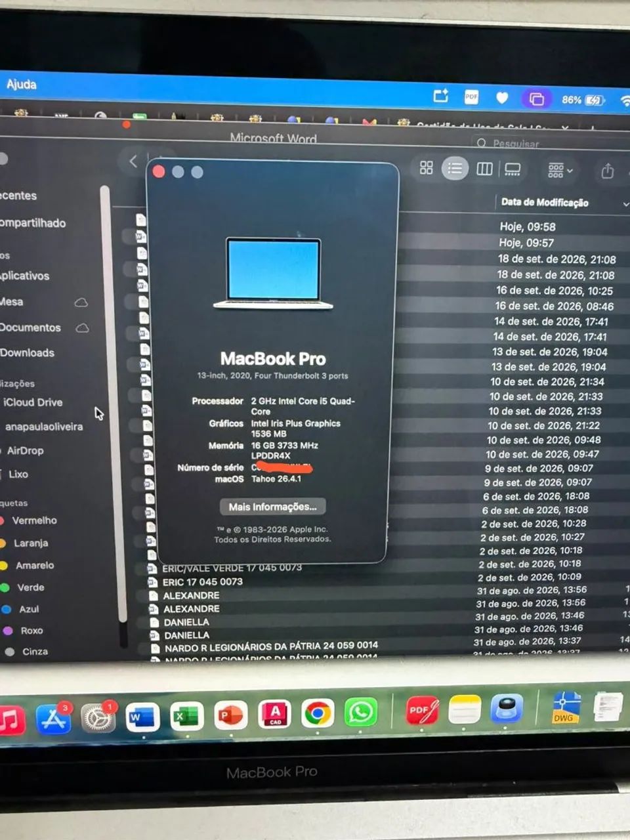
Task: Open the Music app in the Dock
Action: (x=10, y=721)
